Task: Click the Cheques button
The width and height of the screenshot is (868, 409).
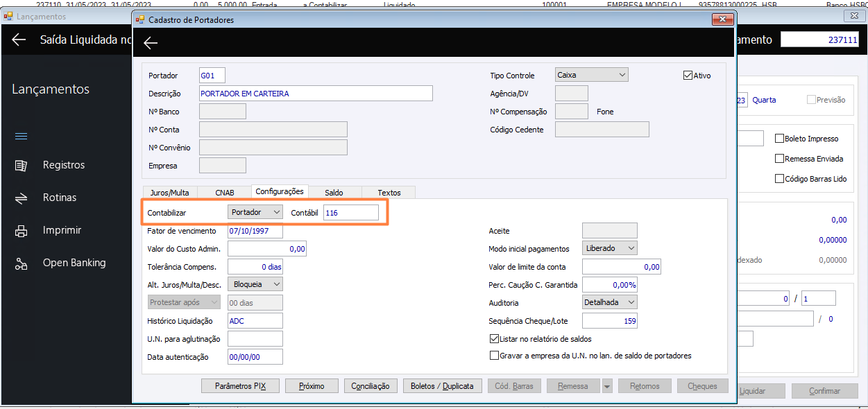Action: tap(702, 386)
